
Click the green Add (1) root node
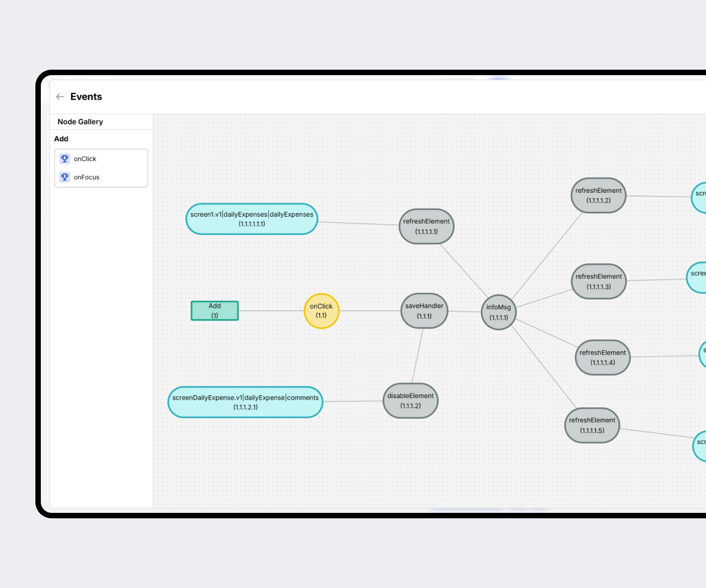[214, 311]
